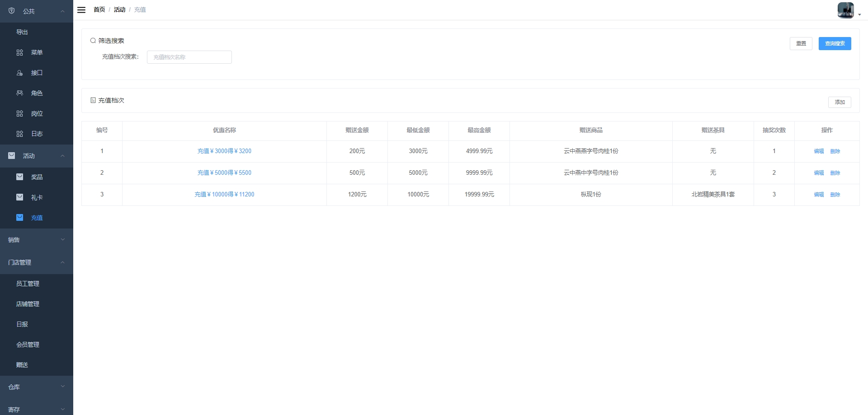Click the 重置 button
The height and width of the screenshot is (415, 868).
click(x=801, y=43)
